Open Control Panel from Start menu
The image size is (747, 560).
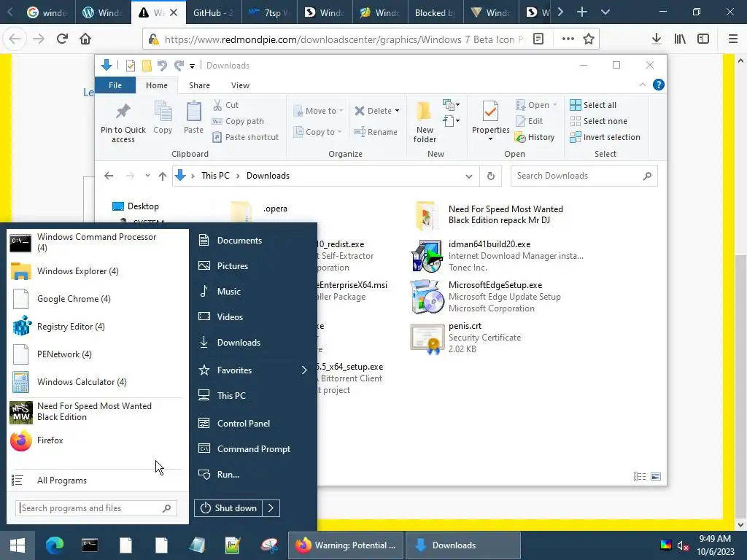(x=244, y=424)
